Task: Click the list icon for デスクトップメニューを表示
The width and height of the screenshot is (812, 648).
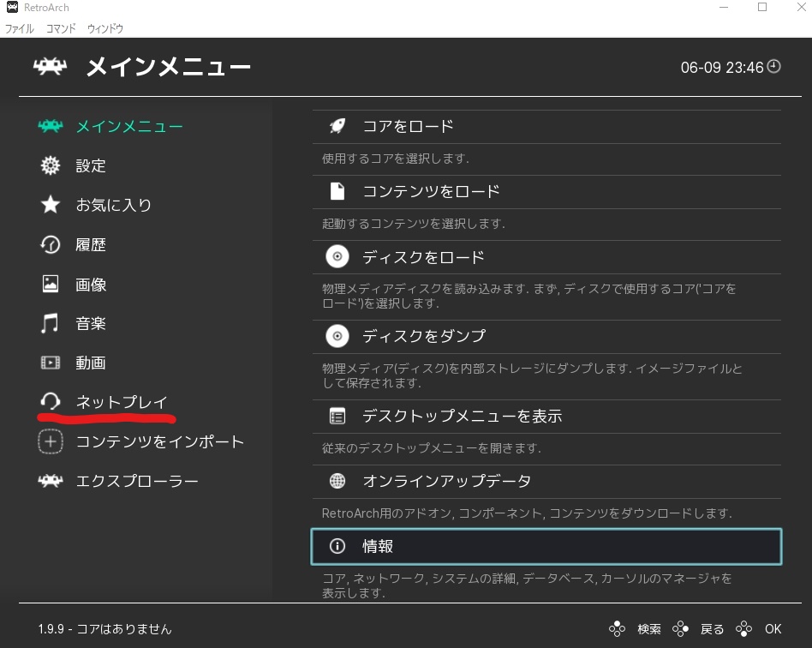Action: [337, 416]
